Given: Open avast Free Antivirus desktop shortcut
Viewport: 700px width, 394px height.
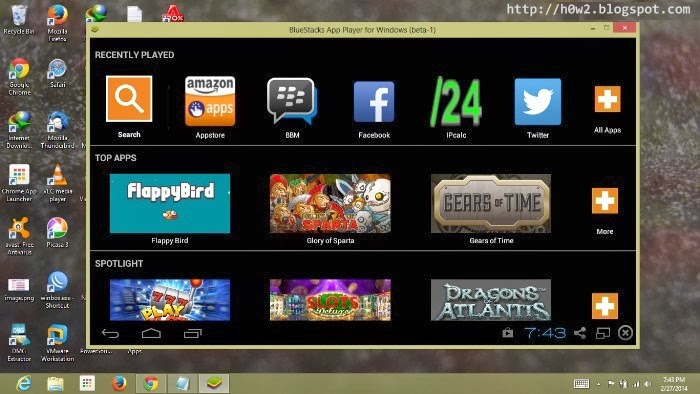Looking at the screenshot, I should click(19, 236).
